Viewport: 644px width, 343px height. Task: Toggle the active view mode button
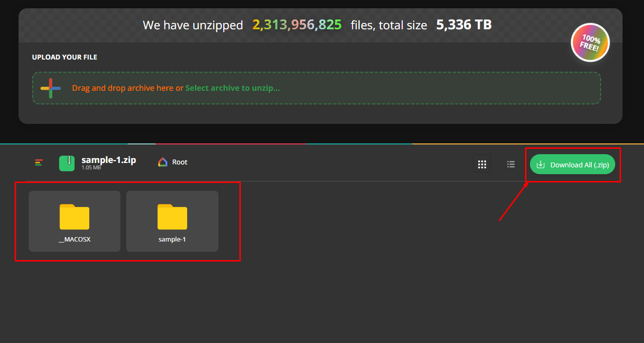pyautogui.click(x=482, y=164)
